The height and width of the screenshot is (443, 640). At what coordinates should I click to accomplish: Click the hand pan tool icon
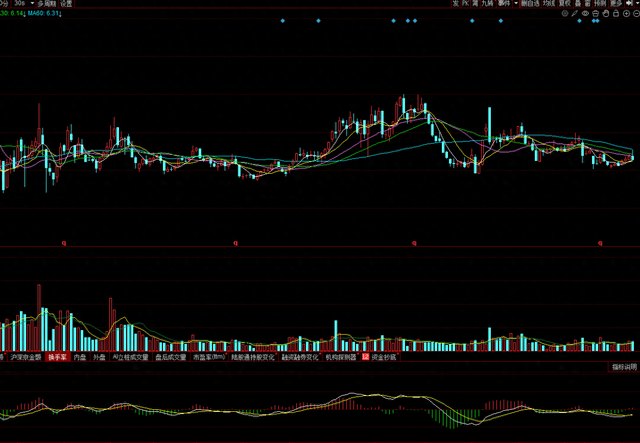[606, 13]
